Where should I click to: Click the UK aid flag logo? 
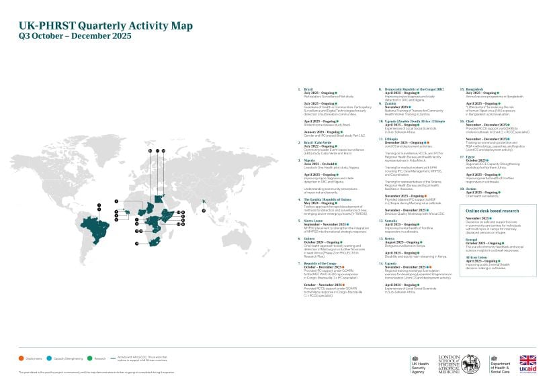527,364
